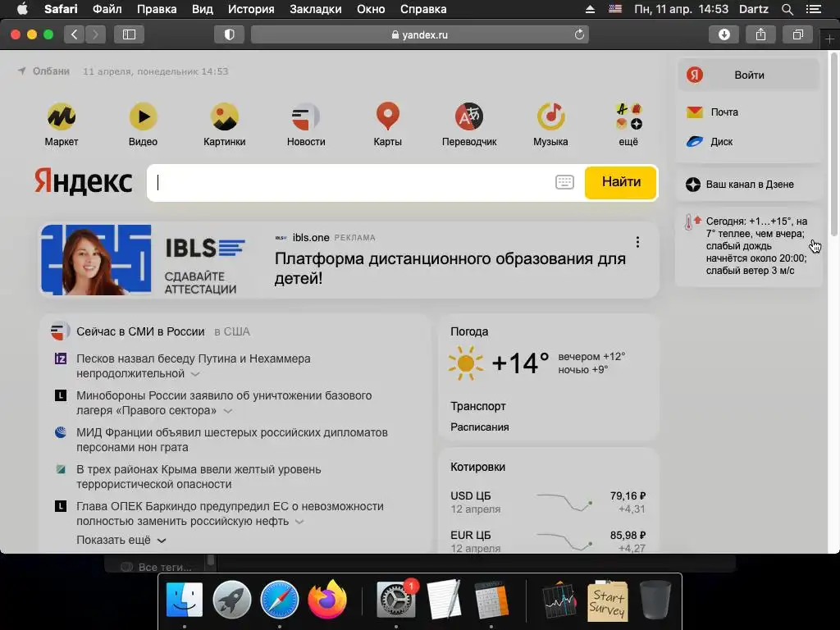The height and width of the screenshot is (630, 840).
Task: Click the Safari privacy shield icon
Action: pyautogui.click(x=230, y=34)
